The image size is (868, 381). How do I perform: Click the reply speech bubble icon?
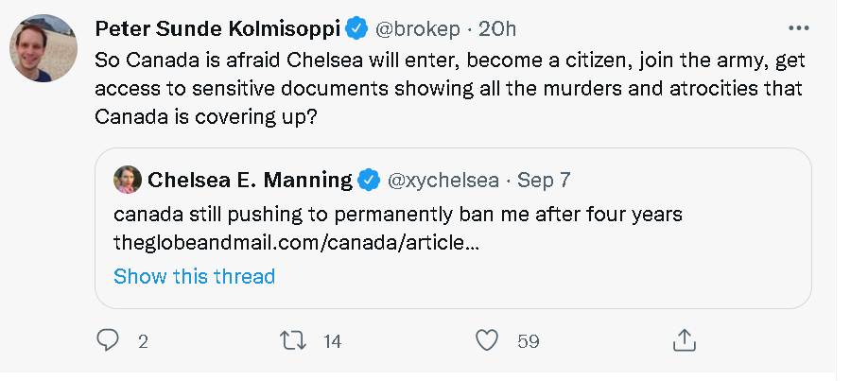pos(110,340)
